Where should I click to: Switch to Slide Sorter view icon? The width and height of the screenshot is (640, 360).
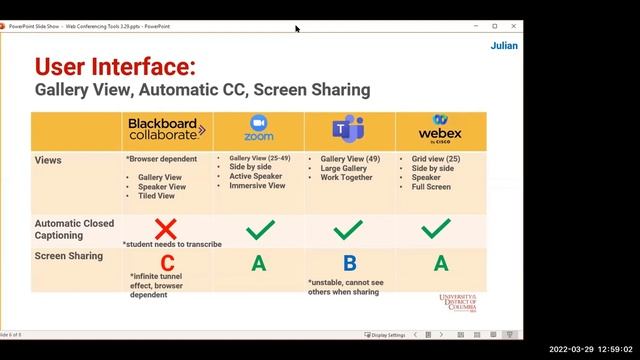click(x=477, y=335)
